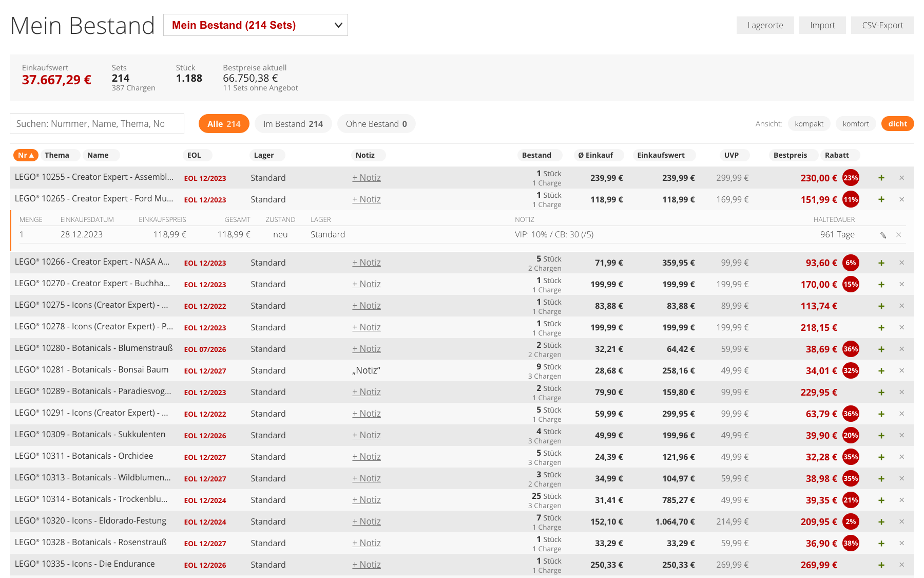Sort by Einkaufswert column
This screenshot has width=924, height=578.
click(x=664, y=155)
